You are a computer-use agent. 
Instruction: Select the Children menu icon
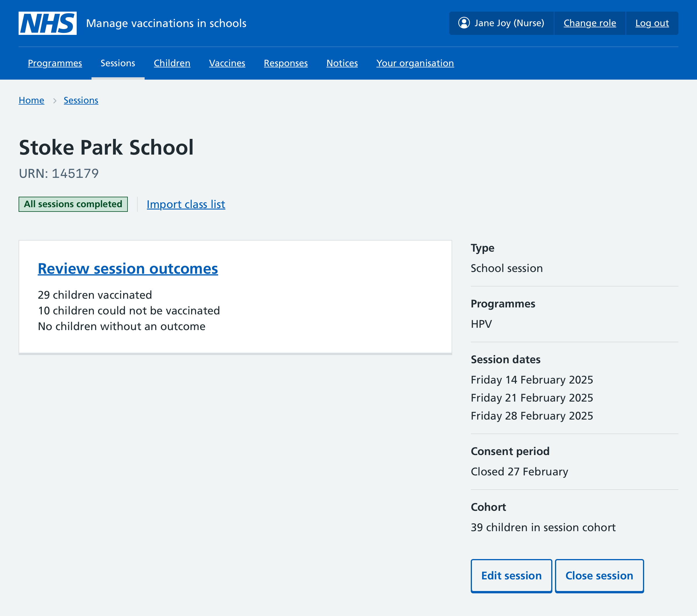(x=172, y=63)
